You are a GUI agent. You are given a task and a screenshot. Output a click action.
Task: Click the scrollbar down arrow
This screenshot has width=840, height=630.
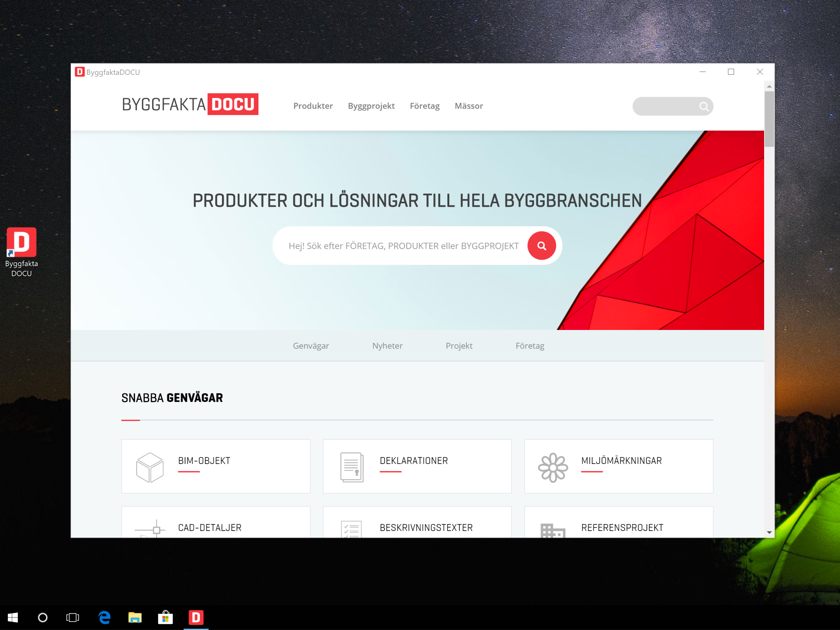click(769, 532)
